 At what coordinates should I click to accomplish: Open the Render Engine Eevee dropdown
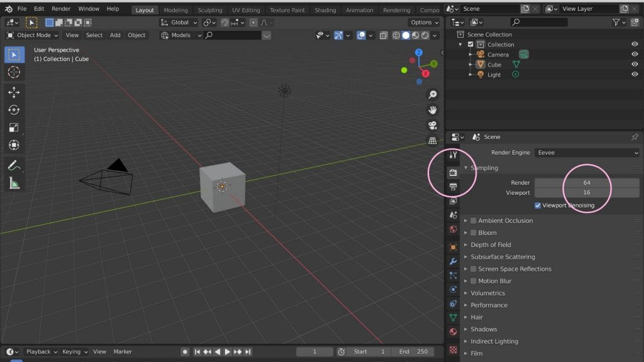pos(587,153)
